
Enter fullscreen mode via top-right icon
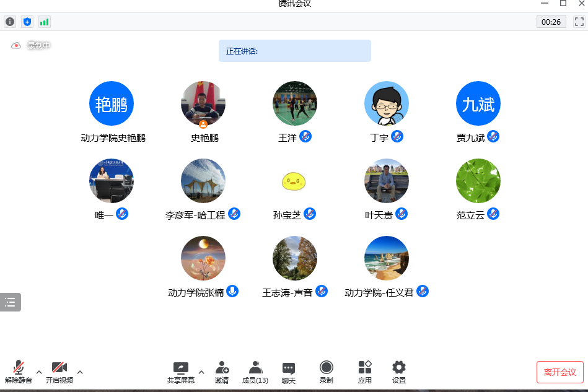(x=579, y=22)
